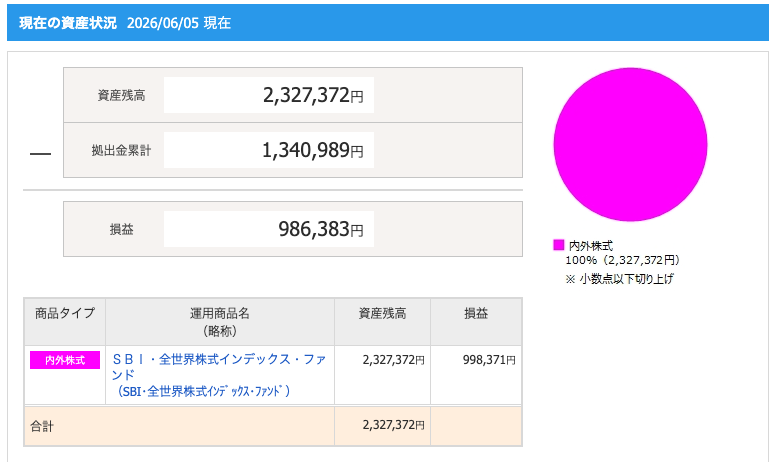Viewport: 776px width, 462px height.
Task: Click the 拠出金累計 label
Action: pos(121,150)
